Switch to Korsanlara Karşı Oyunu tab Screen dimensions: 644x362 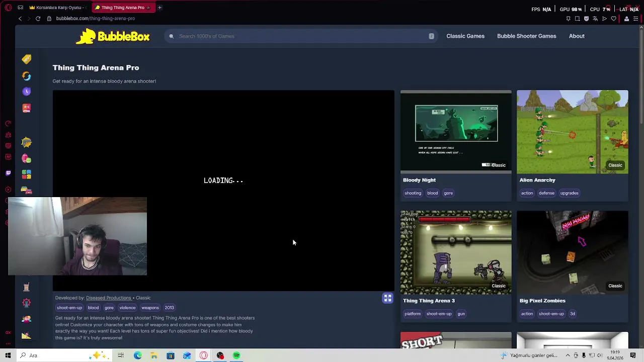tap(58, 8)
